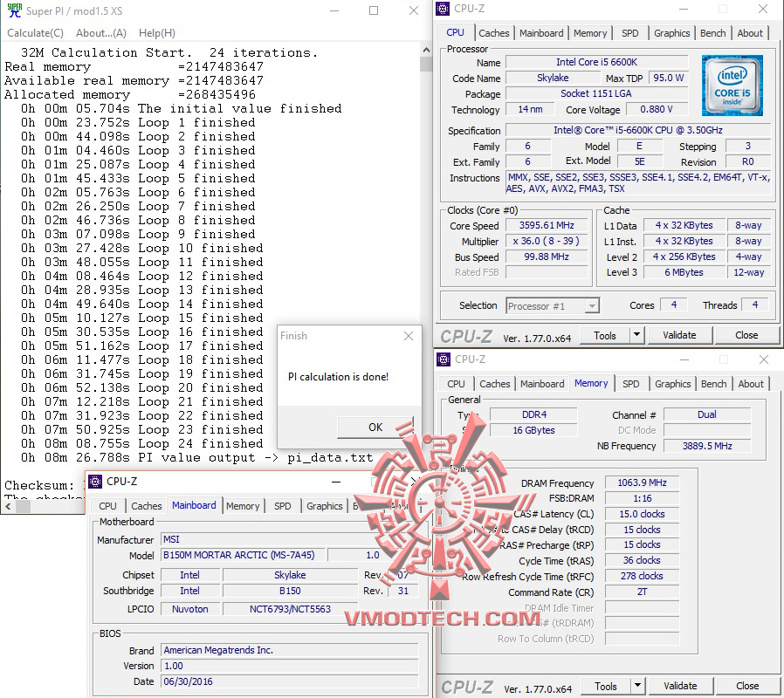This screenshot has width=784, height=698.
Task: Select Caches tab in Memory CPU-Z window
Action: 494,384
